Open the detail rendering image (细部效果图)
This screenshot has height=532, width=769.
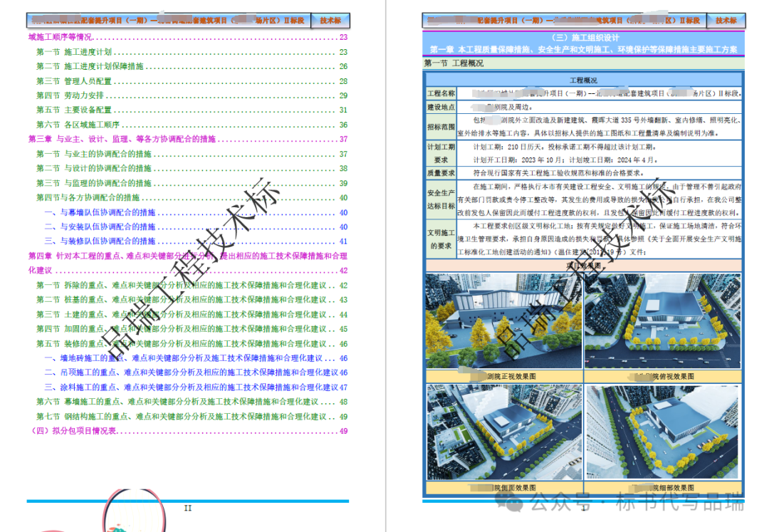tap(663, 432)
